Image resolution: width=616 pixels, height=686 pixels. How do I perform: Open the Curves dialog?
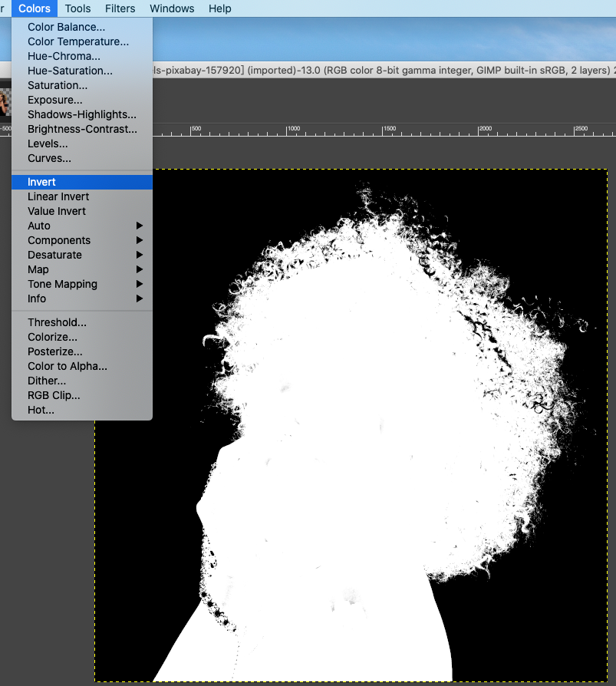pos(49,158)
